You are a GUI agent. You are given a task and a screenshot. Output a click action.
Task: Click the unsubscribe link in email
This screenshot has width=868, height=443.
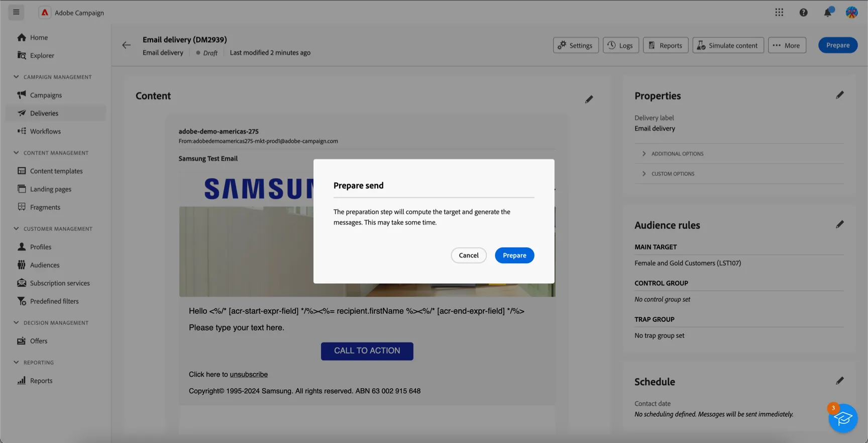[249, 375]
